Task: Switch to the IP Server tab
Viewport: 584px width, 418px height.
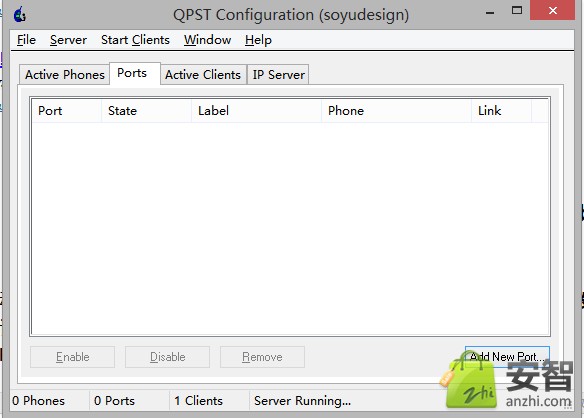Action: 279,75
